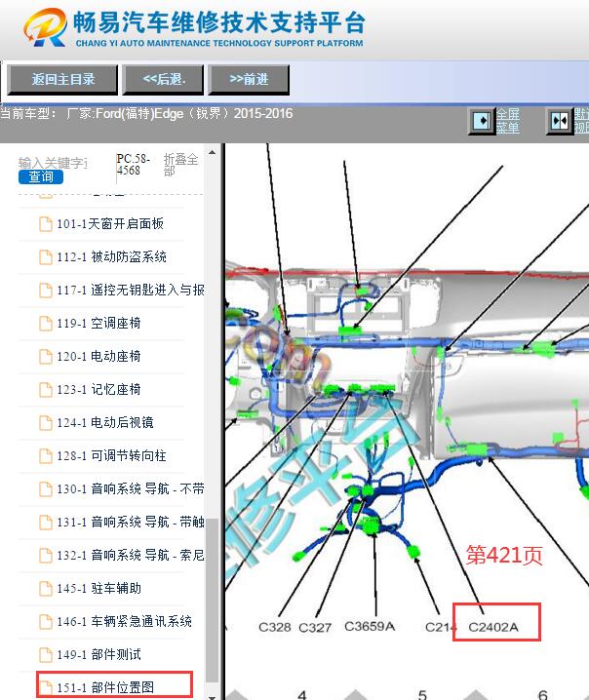The width and height of the screenshot is (589, 700).
Task: Click the sidebar scrollbar thumb
Action: (x=213, y=601)
